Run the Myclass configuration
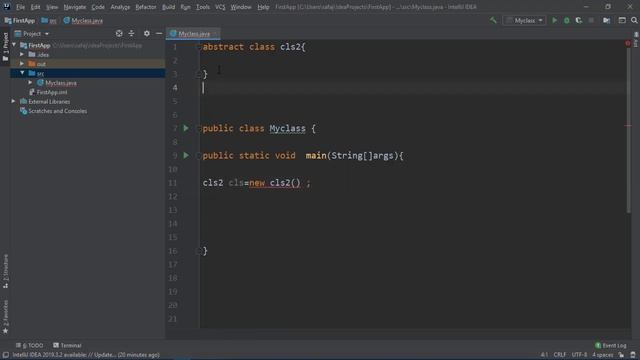This screenshot has height=360, width=640. click(x=554, y=20)
